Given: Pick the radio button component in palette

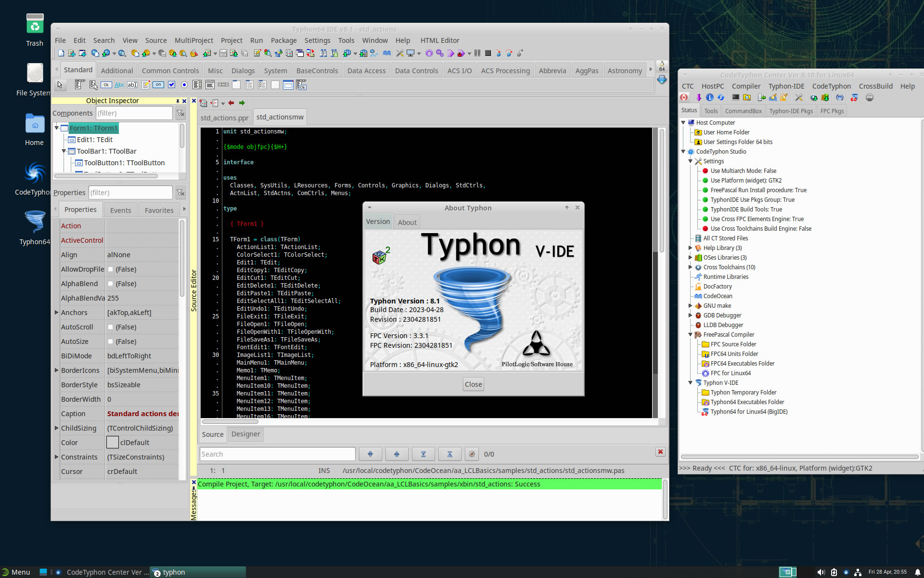Looking at the screenshot, I should [x=184, y=85].
